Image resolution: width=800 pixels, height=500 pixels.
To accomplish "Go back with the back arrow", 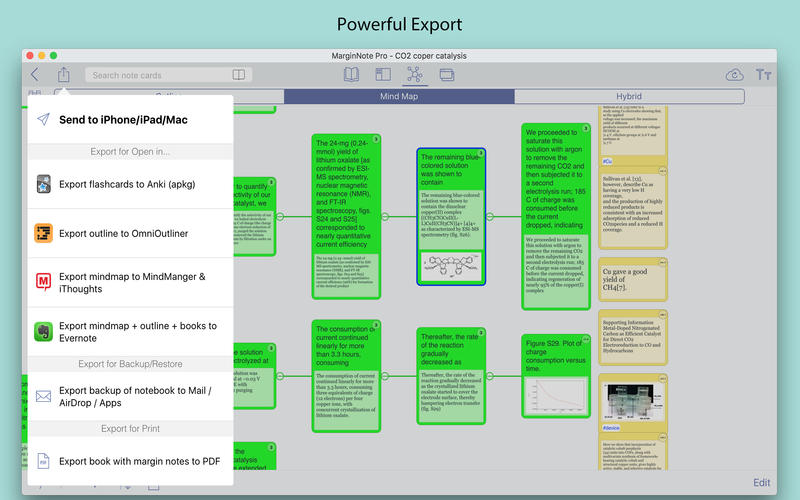I will coord(35,75).
